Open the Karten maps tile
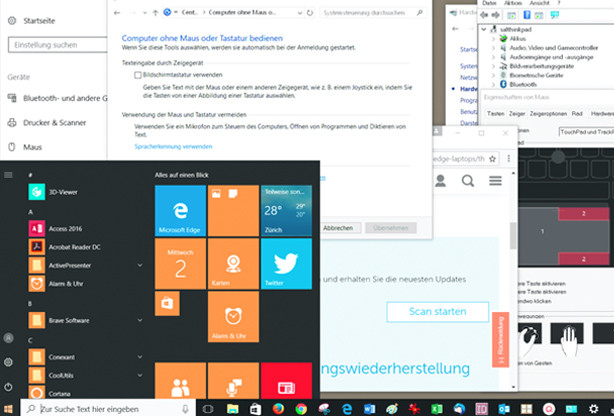Image resolution: width=614 pixels, height=416 pixels. pos(233,264)
